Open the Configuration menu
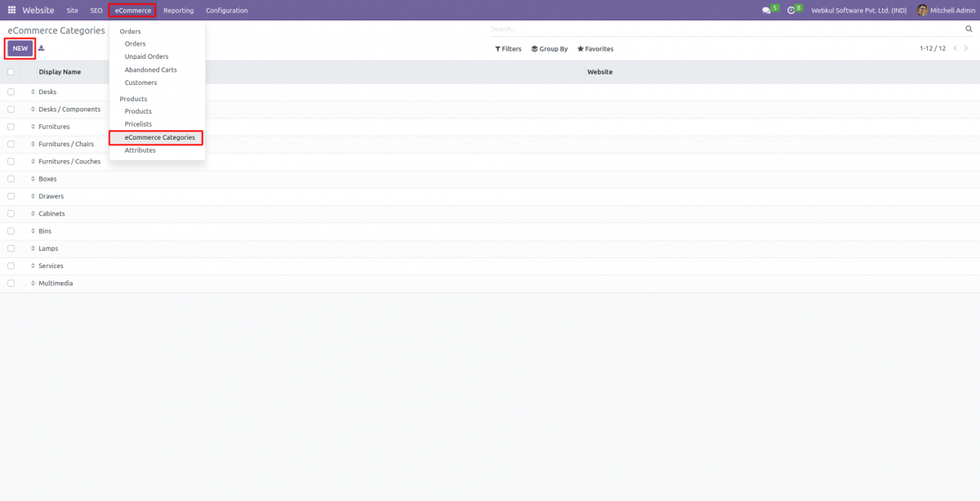 pyautogui.click(x=226, y=10)
